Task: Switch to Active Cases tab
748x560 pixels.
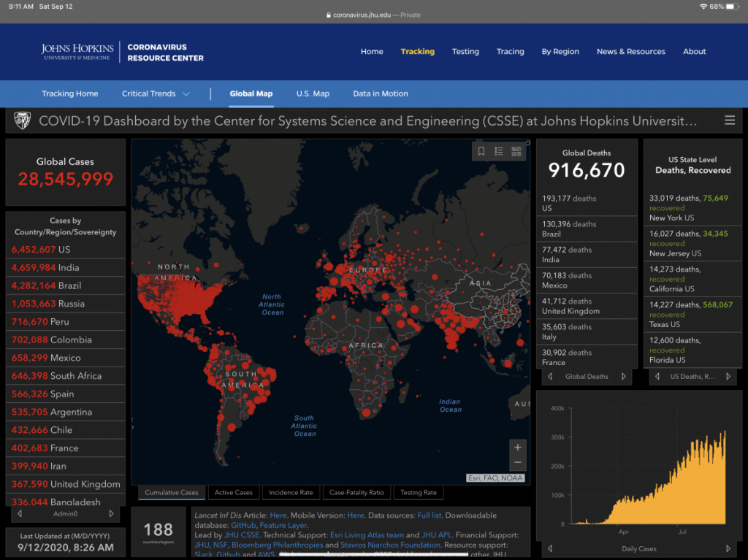Action: point(233,492)
